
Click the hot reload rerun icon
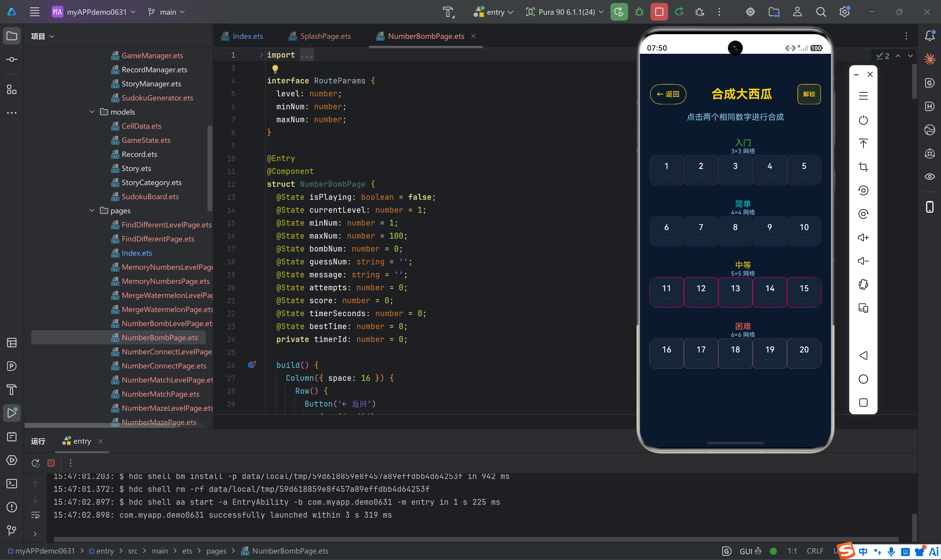click(x=679, y=12)
